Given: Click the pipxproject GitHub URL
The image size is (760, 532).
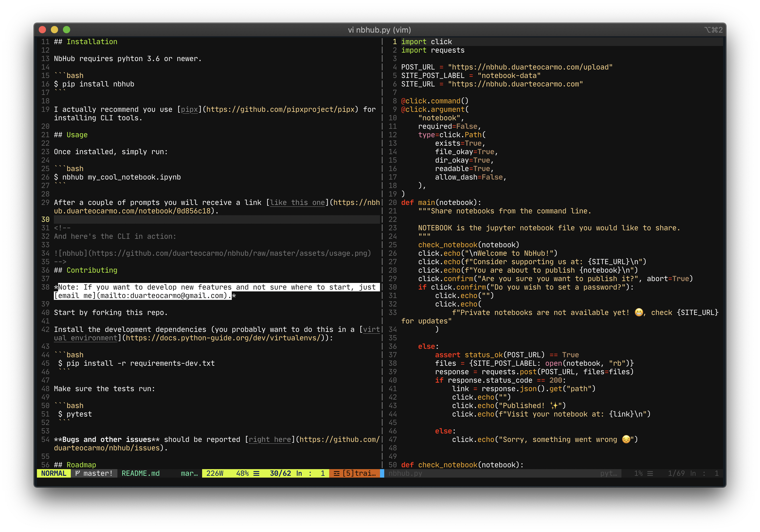Looking at the screenshot, I should [280, 109].
